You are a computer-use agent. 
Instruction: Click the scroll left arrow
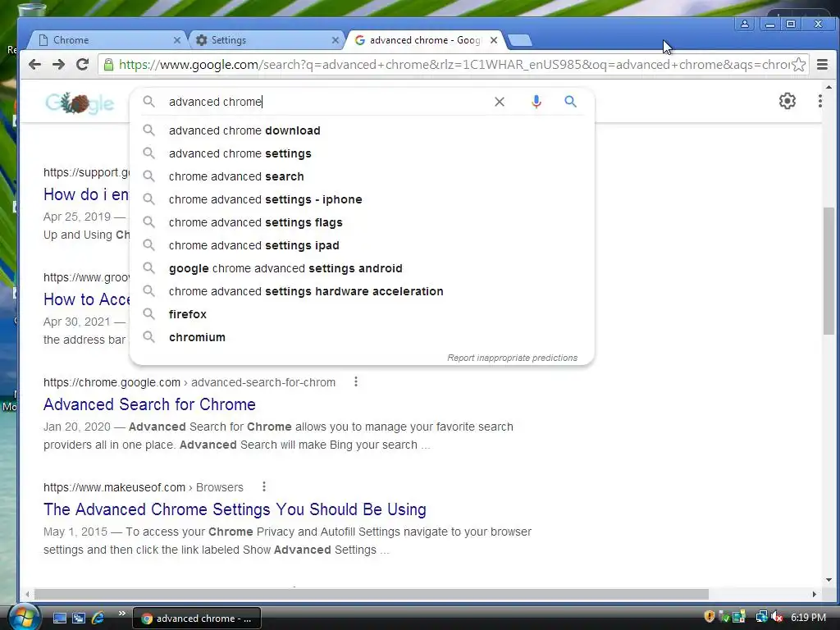pyautogui.click(x=27, y=594)
